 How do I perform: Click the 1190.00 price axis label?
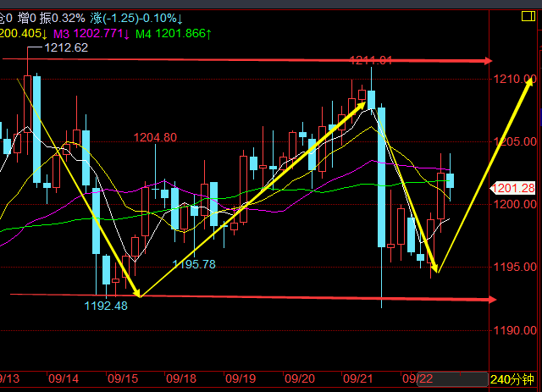tap(515, 330)
